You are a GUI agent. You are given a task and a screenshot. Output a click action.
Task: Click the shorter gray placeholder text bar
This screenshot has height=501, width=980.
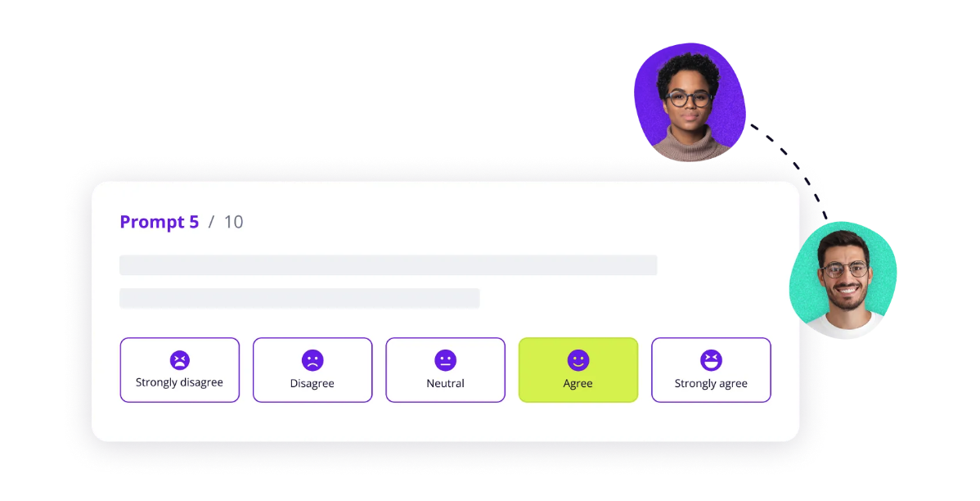pos(299,298)
